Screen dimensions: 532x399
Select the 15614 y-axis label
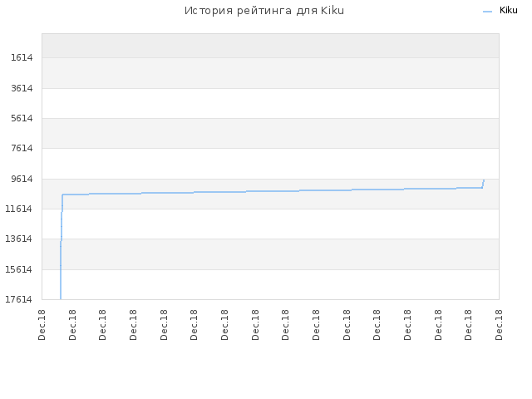coord(18,269)
